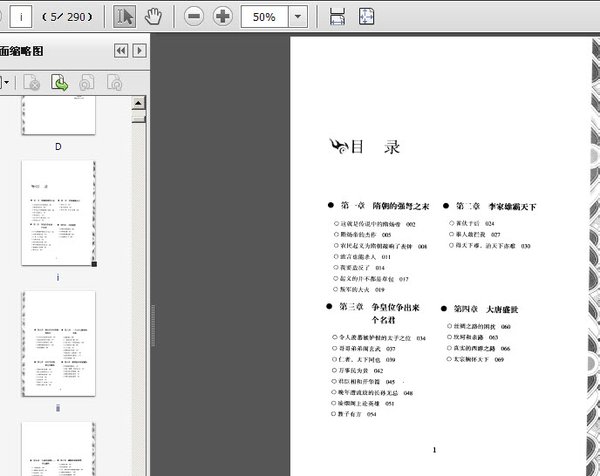Click the contents entry numbered 034
600x476 pixels.
(x=379, y=338)
